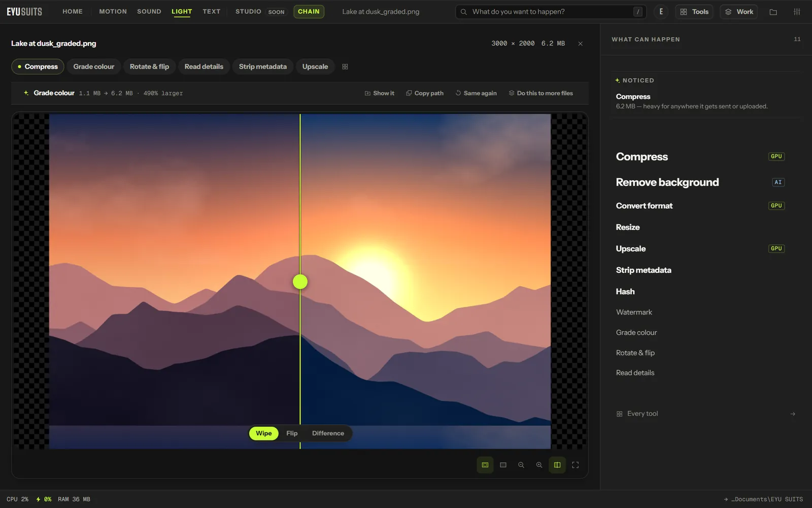Expand Every tool list arrow
The width and height of the screenshot is (812, 508).
(x=793, y=414)
